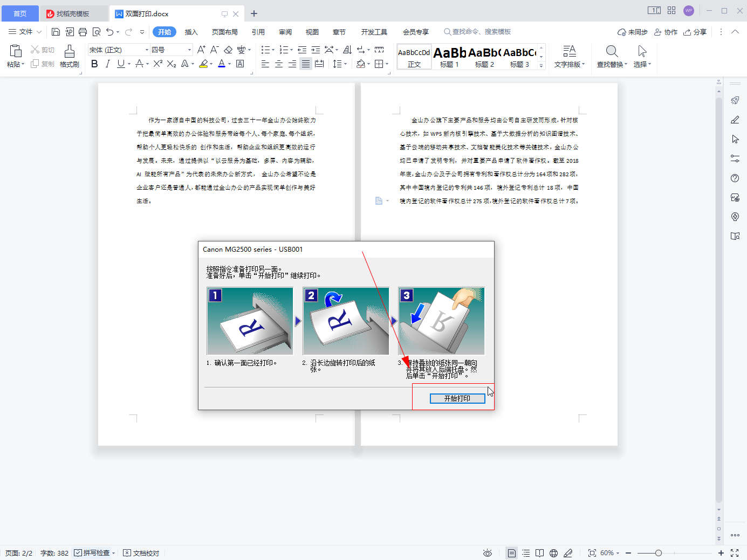Open the 会员专享 tab

pos(416,32)
